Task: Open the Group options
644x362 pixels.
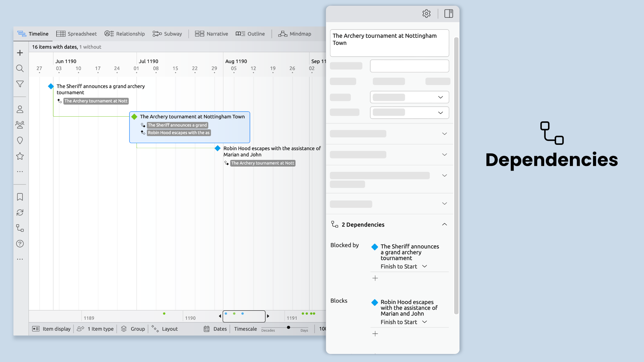Action: point(133,329)
